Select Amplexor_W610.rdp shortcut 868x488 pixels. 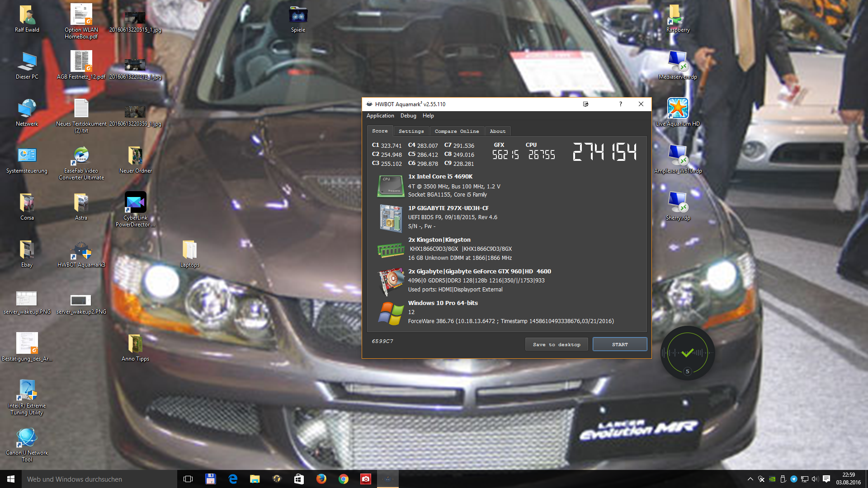[678, 159]
